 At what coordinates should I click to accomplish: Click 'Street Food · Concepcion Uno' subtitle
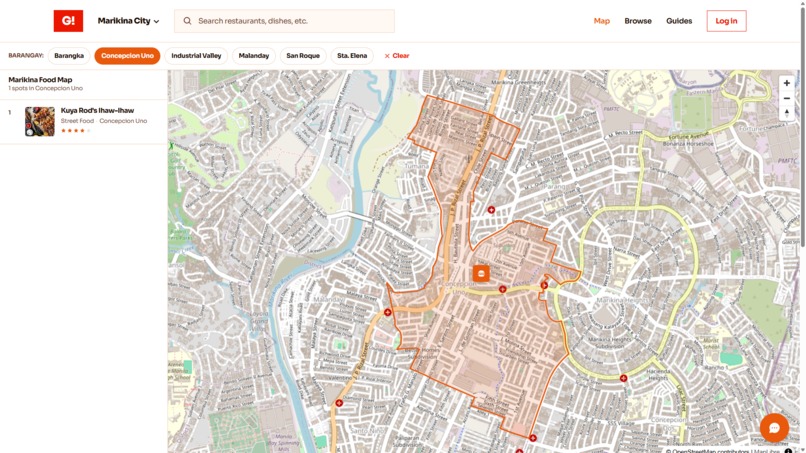click(x=104, y=121)
